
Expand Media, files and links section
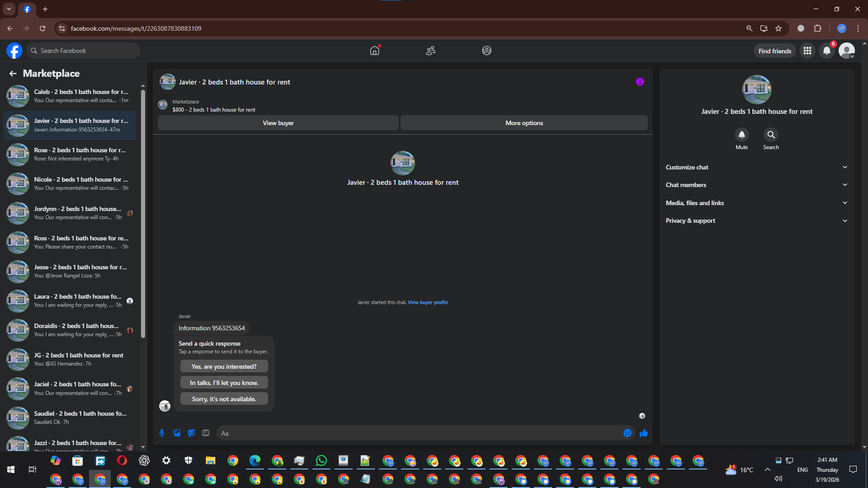[x=756, y=203]
